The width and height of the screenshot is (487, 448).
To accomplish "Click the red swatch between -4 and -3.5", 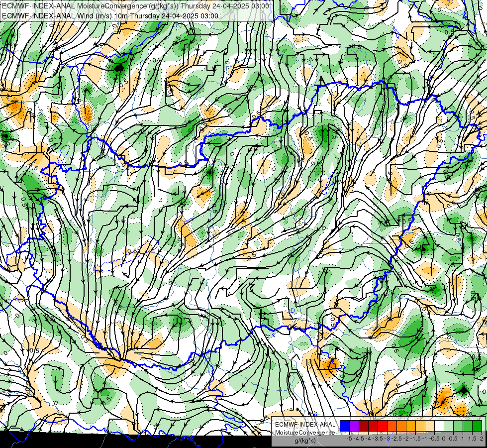I will [x=373, y=426].
